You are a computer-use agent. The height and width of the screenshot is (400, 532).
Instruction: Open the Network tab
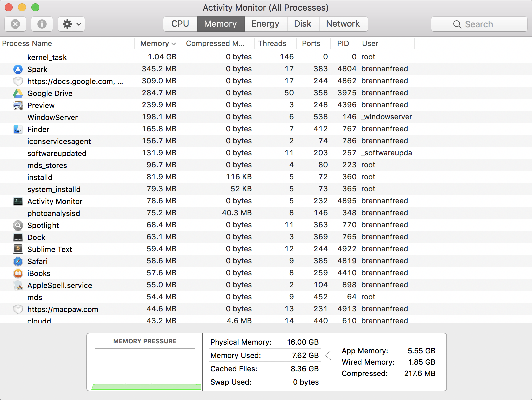[343, 24]
